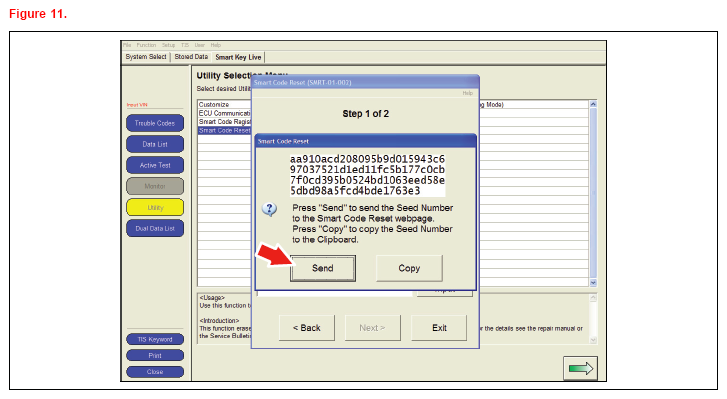Viewport: 727px width, 399px height.
Task: Switch to the System Select tab
Action: [x=146, y=57]
